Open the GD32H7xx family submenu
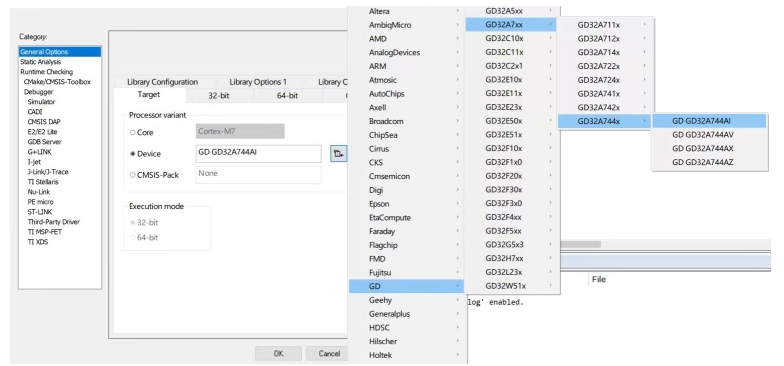The width and height of the screenshot is (784, 366). [511, 258]
